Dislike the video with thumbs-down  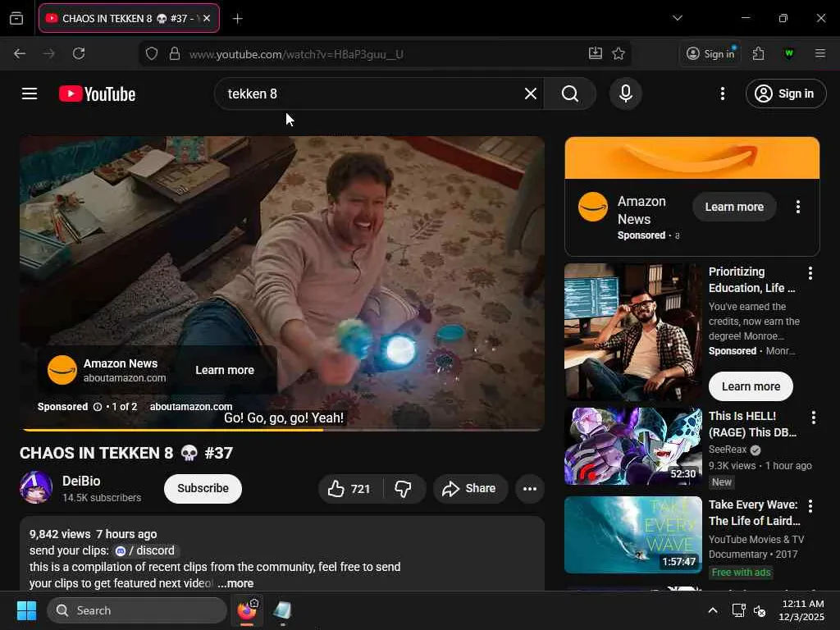(404, 489)
